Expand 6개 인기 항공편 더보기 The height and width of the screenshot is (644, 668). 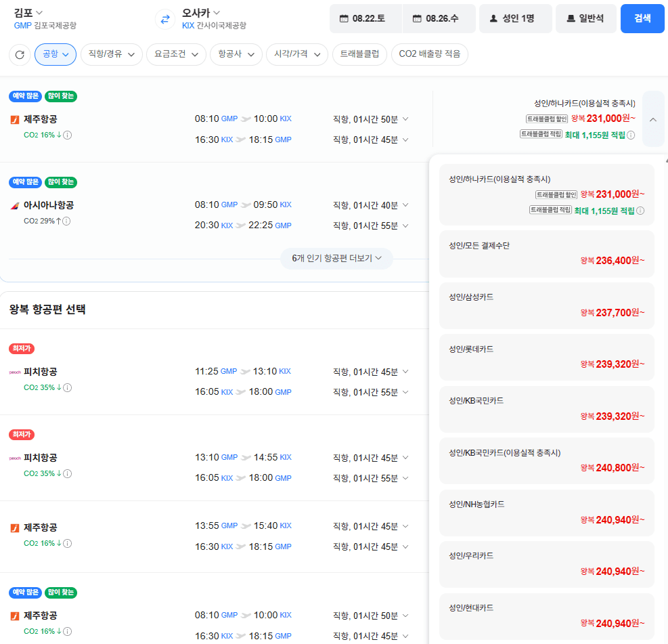(336, 258)
